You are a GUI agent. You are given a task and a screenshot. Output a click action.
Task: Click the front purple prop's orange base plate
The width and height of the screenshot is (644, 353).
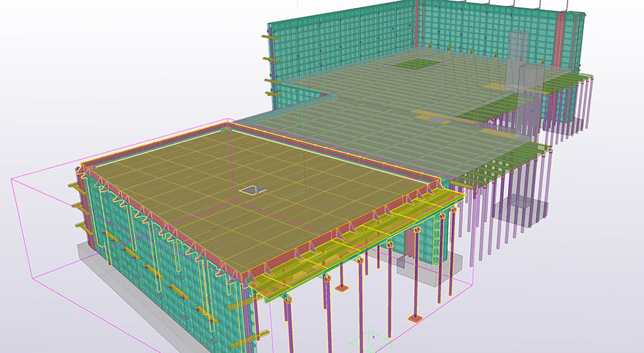point(414,318)
